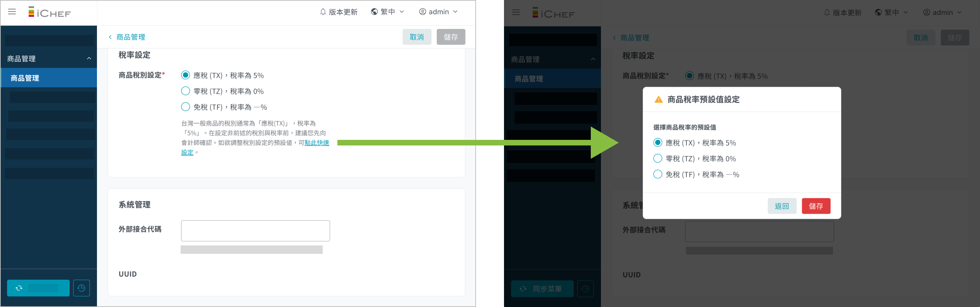Select 免稅 (TF) radio on the left settings page
The image size is (980, 307).
(185, 107)
